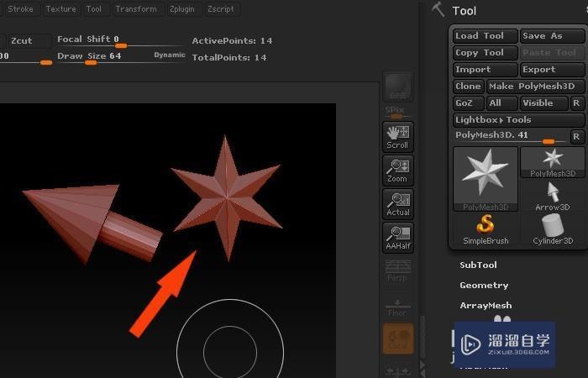Open the Stroke menu

[20, 9]
